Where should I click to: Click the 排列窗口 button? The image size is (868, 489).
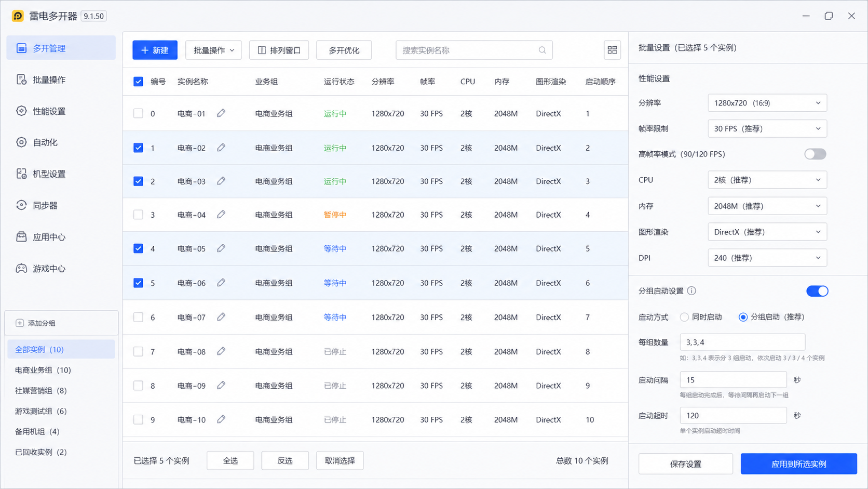click(279, 50)
